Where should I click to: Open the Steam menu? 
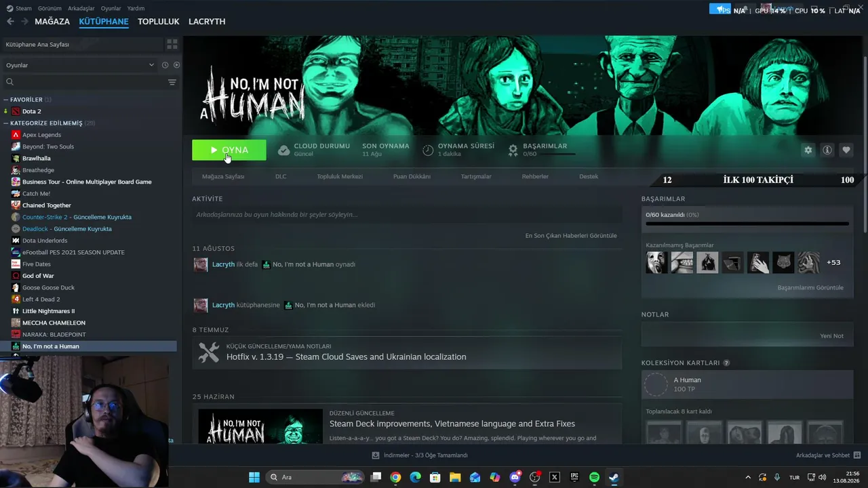point(19,8)
